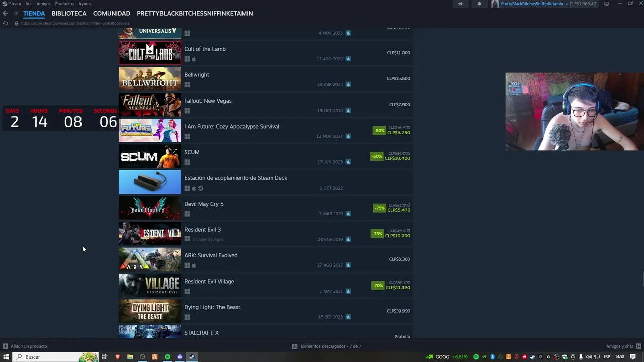Go forward with the right arrow button
Viewport: 644px width, 362px height.
pyautogui.click(x=16, y=13)
